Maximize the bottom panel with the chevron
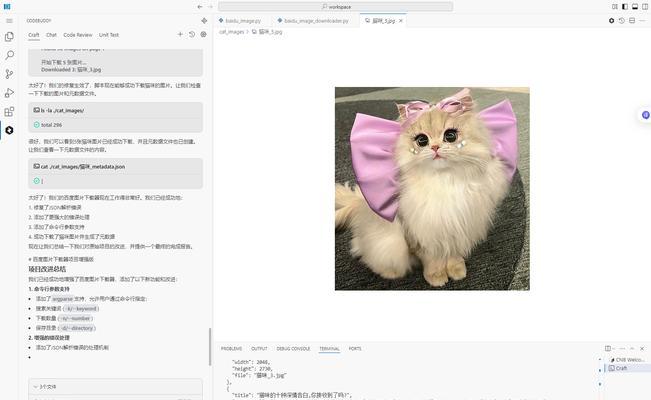The height and width of the screenshot is (400, 651). [632, 348]
